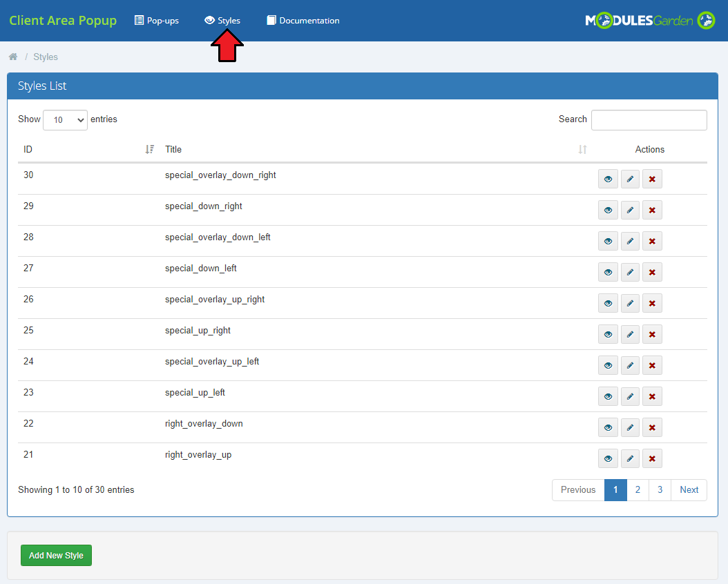Preview the special_overlay_up_left style
This screenshot has height=584, width=728.
(608, 366)
